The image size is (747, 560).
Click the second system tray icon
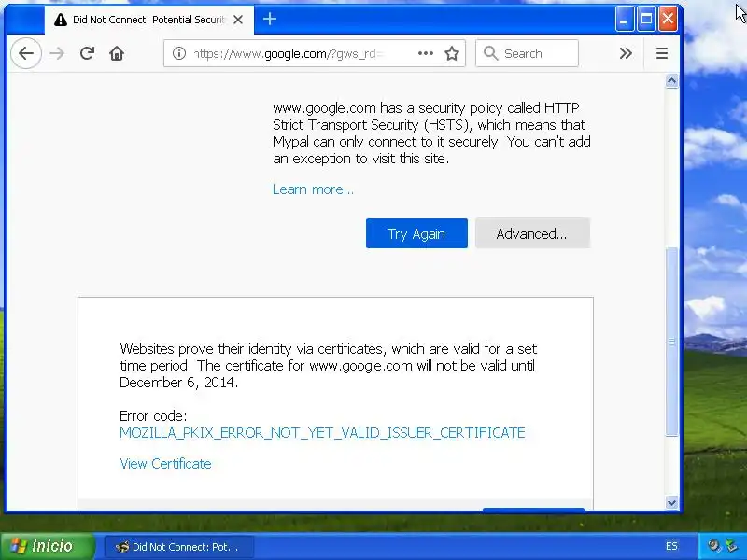pyautogui.click(x=731, y=546)
